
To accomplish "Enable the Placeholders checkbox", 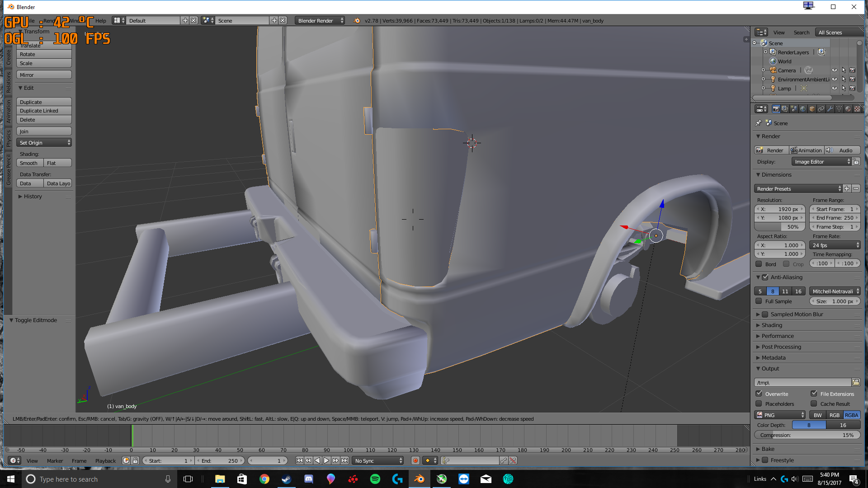I will pos(759,404).
